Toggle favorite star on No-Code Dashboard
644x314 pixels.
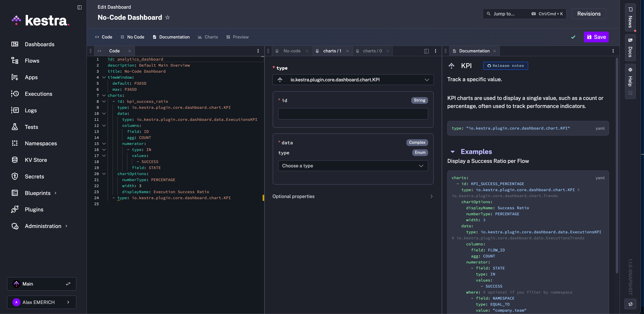pyautogui.click(x=168, y=17)
